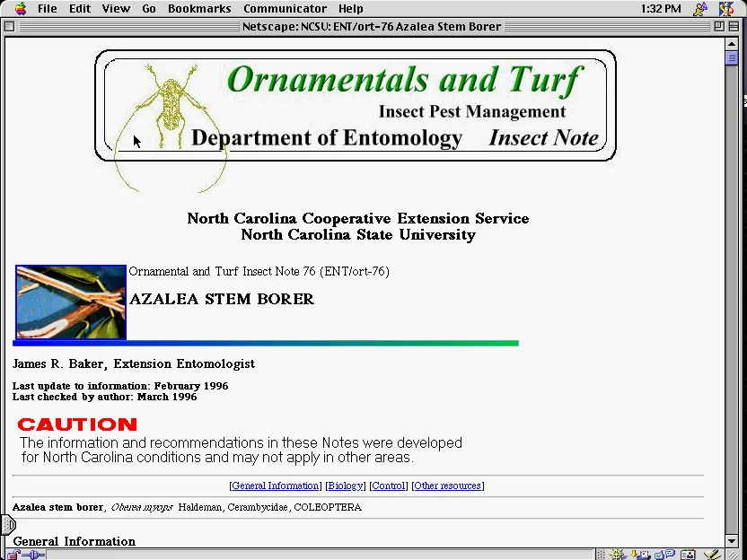Click the security lock icon in status bar
747x560 pixels.
13,555
